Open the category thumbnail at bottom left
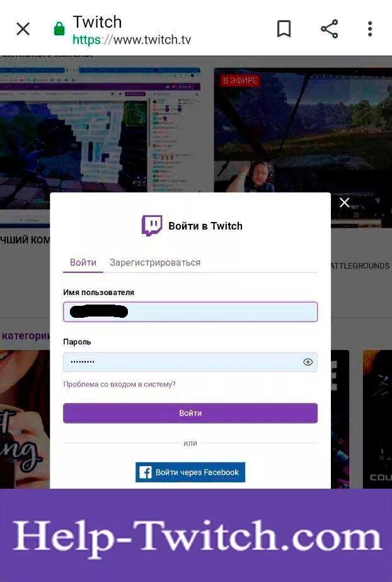This screenshot has width=392, height=582. [25, 419]
